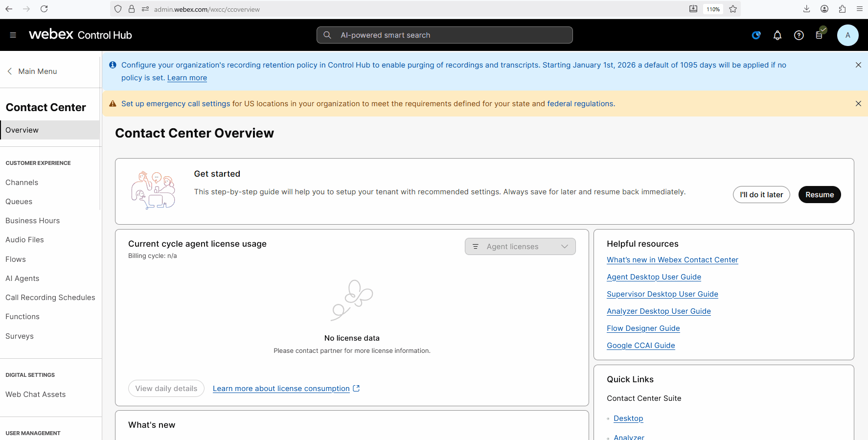The width and height of the screenshot is (868, 440).
Task: Bookmark this page with the star icon
Action: point(732,9)
